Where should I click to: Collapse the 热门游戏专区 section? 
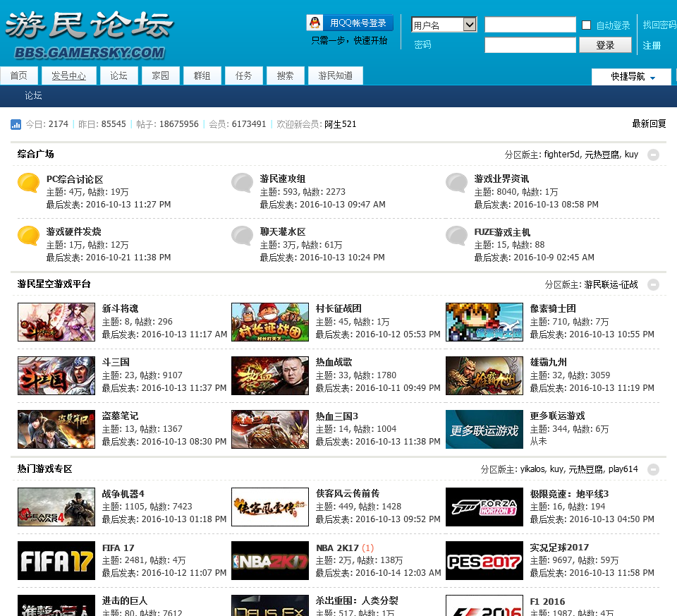653,469
